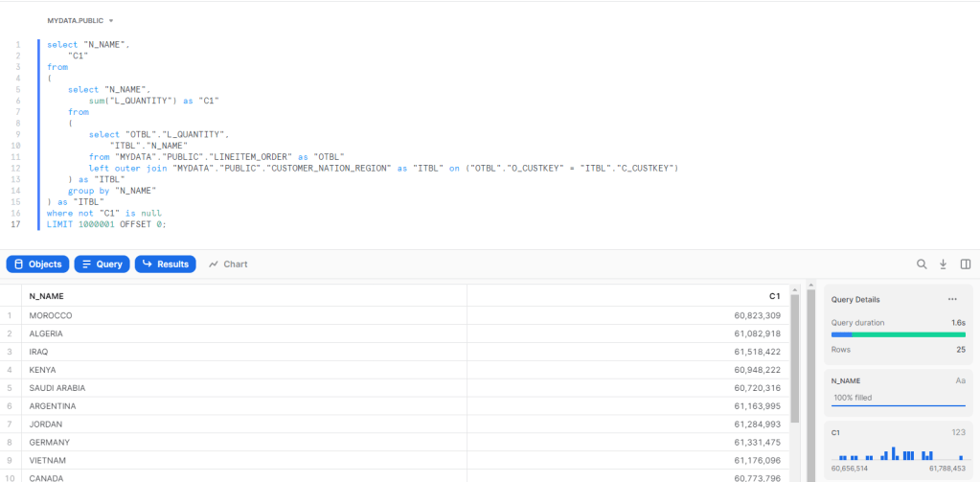Click the C1 histogram chart
This screenshot has width=980, height=482.
click(898, 454)
